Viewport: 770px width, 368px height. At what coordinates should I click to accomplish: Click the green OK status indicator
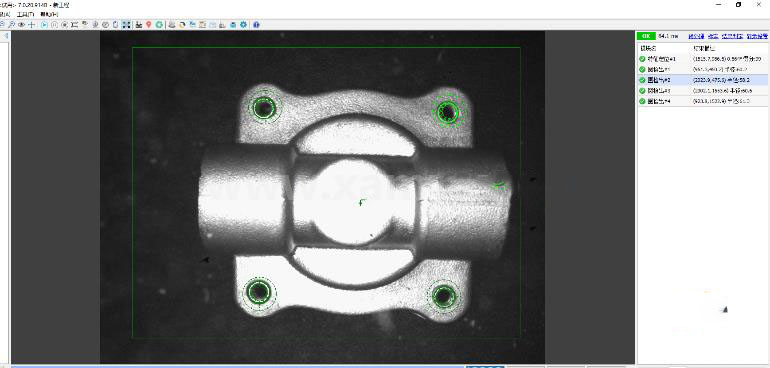[x=646, y=36]
